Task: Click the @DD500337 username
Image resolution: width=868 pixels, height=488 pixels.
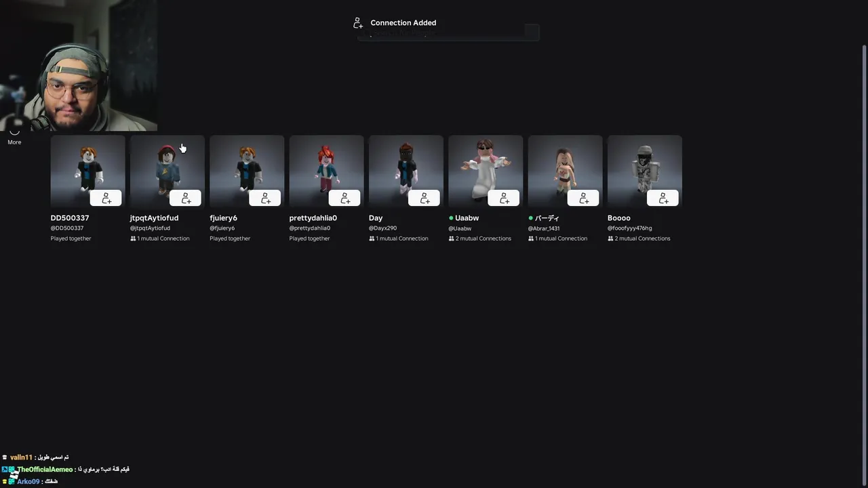Action: click(67, 228)
